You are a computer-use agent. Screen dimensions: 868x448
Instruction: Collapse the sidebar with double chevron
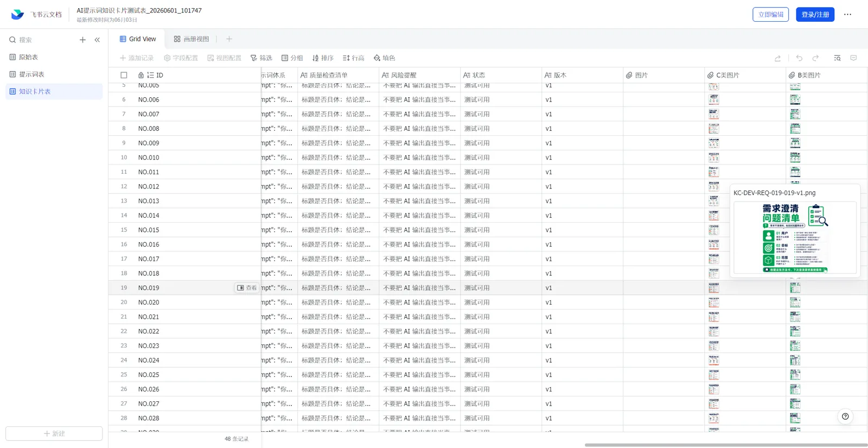pyautogui.click(x=97, y=40)
